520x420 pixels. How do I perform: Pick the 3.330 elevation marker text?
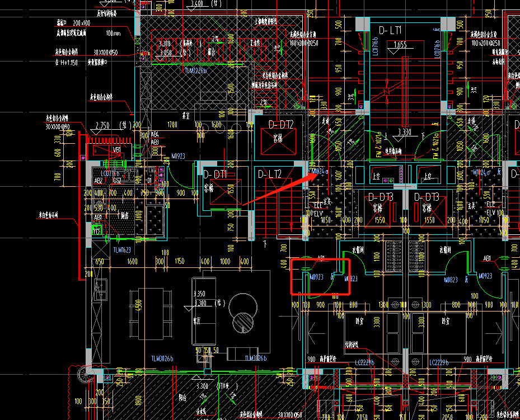tap(405, 132)
